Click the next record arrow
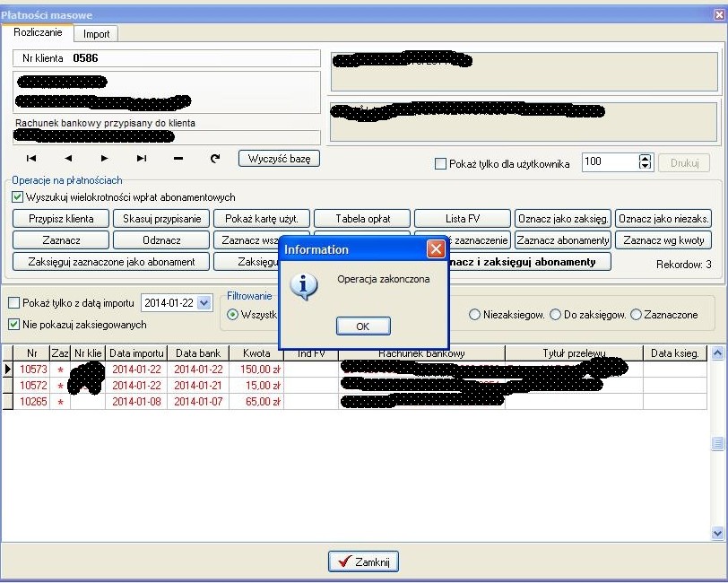Image resolution: width=728 pixels, height=583 pixels. (105, 159)
